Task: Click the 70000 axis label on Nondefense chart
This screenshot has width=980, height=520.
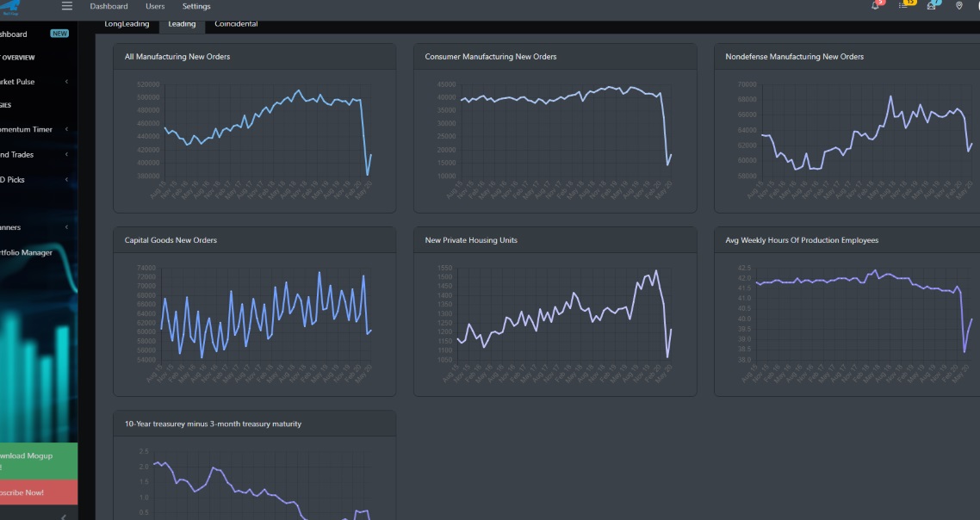Action: click(747, 84)
